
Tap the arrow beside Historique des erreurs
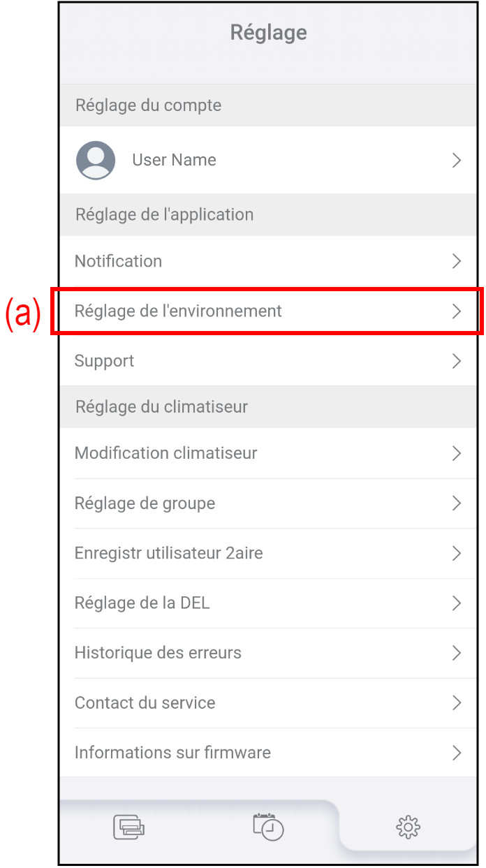pyautogui.click(x=457, y=653)
